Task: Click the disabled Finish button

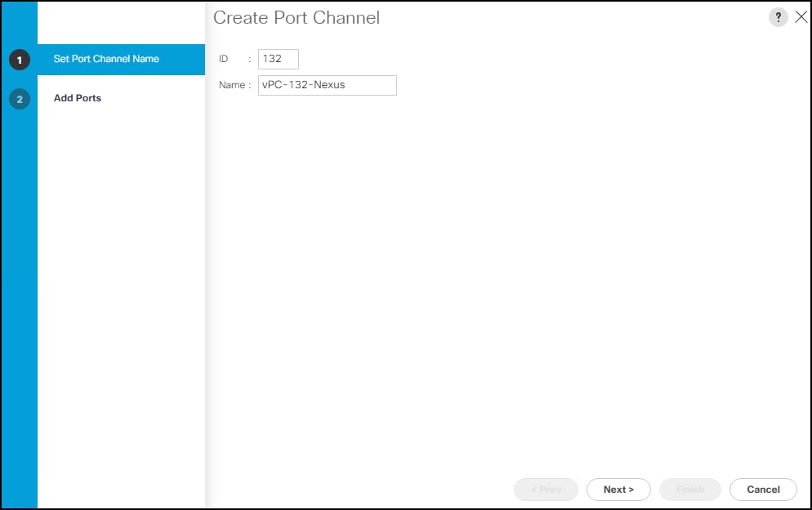Action: coord(689,489)
